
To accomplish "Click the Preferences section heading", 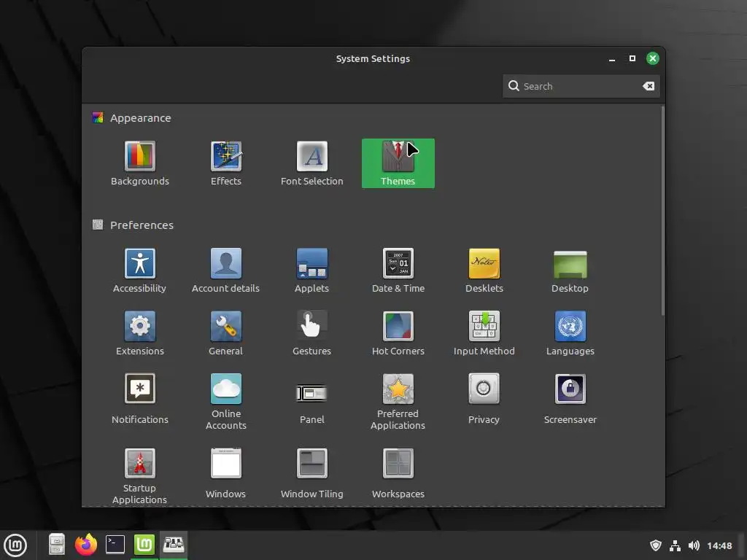I will coord(142,225).
